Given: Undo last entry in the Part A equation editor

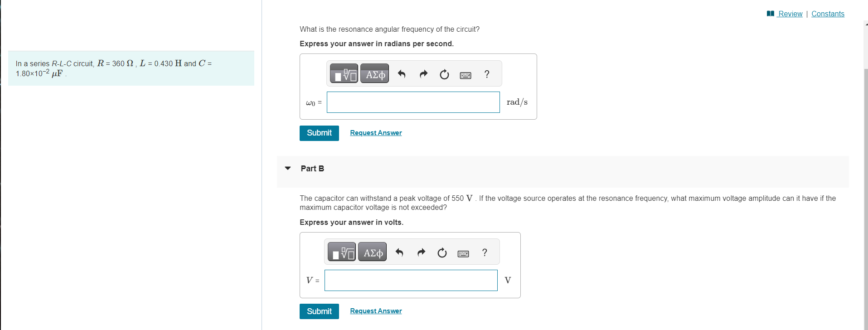Looking at the screenshot, I should (401, 74).
